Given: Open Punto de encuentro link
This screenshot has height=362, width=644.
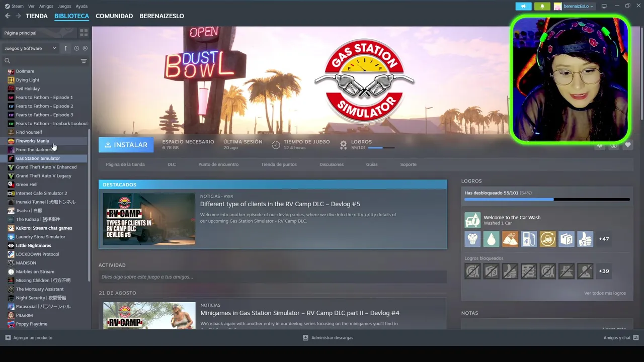Looking at the screenshot, I should (x=218, y=164).
